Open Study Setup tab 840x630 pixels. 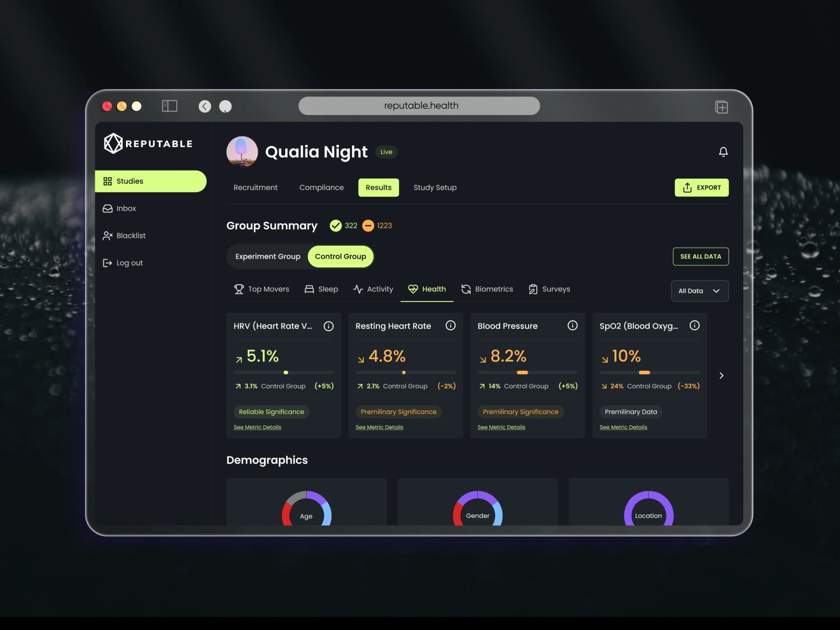[435, 188]
